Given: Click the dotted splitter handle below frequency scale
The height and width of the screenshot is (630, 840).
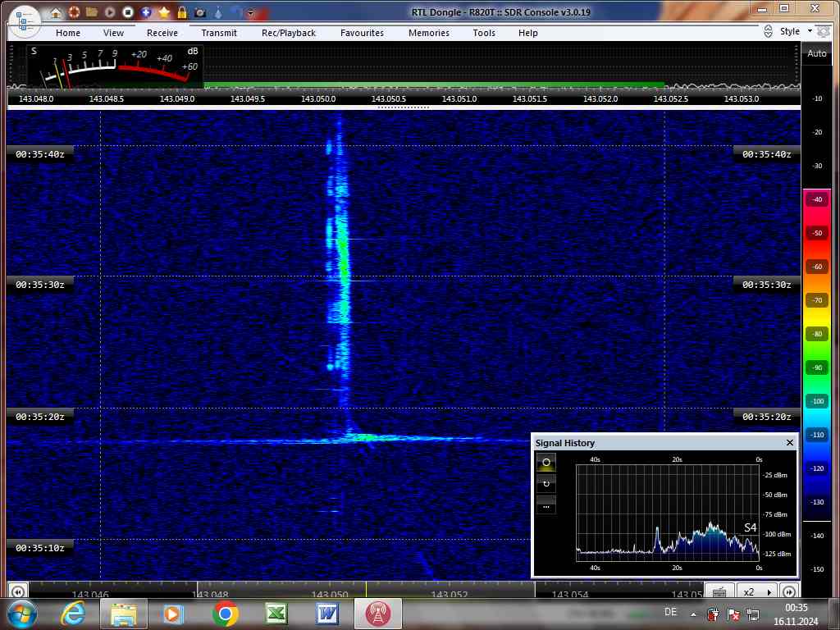Looking at the screenshot, I should pyautogui.click(x=404, y=107).
